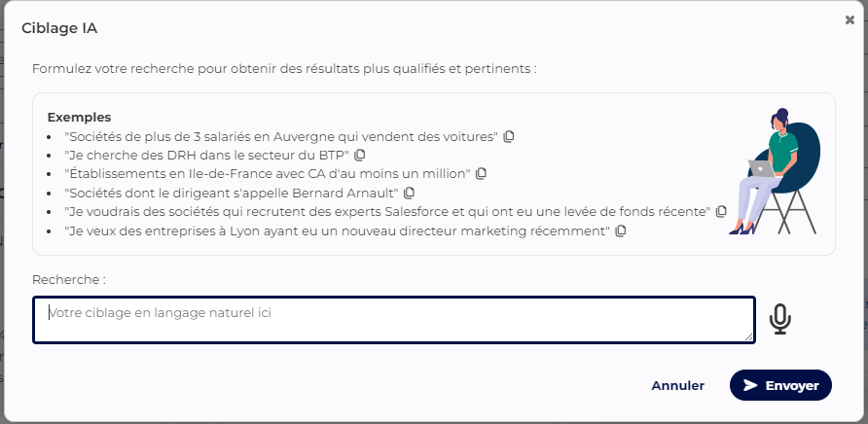Viewport: 868px width, 424px height.
Task: Select the Auvergne example sentence text
Action: click(x=281, y=136)
